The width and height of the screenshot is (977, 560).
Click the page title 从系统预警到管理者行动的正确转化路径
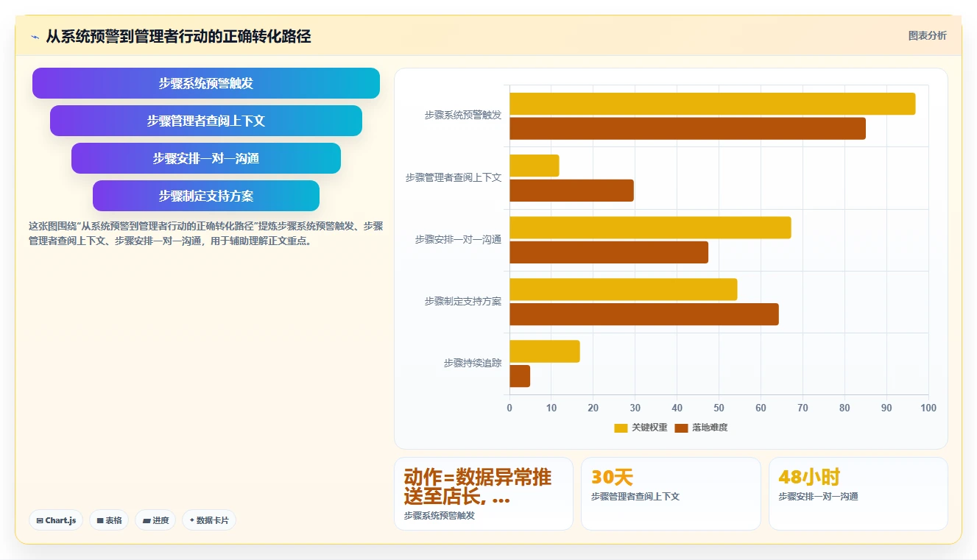pyautogui.click(x=178, y=36)
